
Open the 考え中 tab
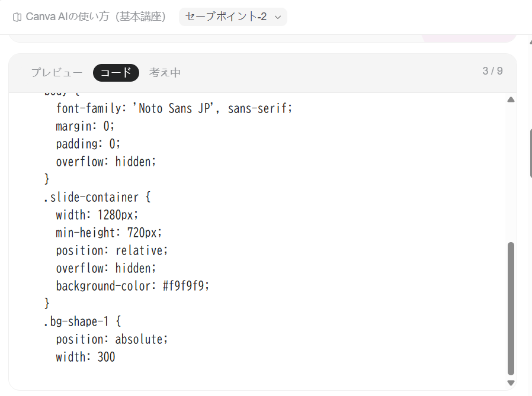tap(165, 73)
